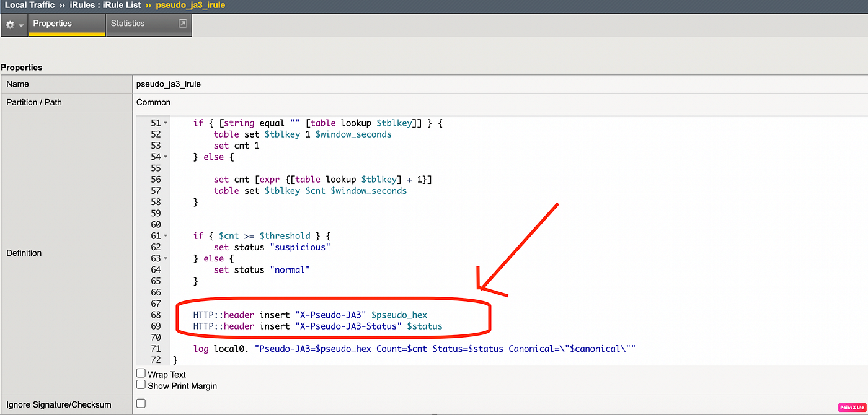Click if $cnt >= $threshold line
This screenshot has height=415, width=868.
262,236
